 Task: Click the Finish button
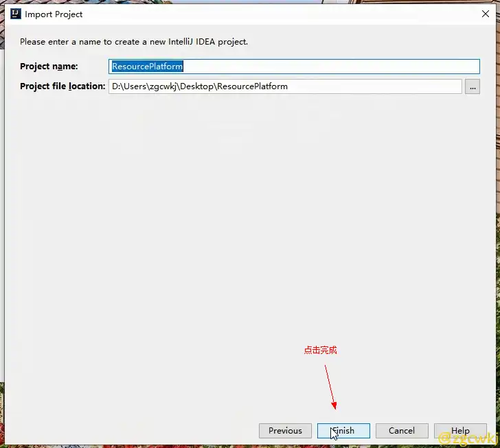[343, 431]
